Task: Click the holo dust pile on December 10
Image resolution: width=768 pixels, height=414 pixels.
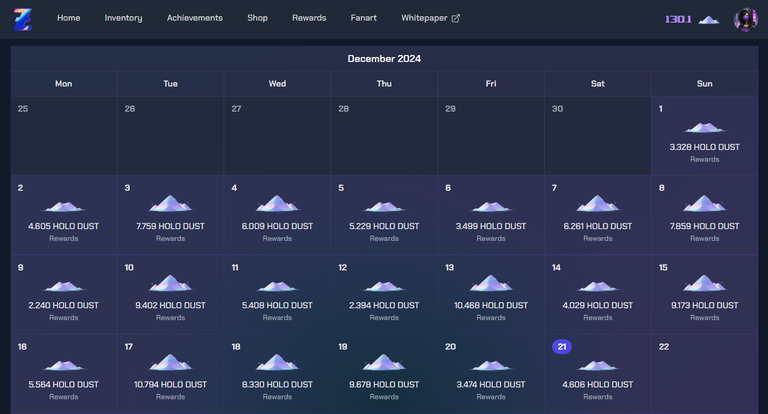Action: point(170,283)
